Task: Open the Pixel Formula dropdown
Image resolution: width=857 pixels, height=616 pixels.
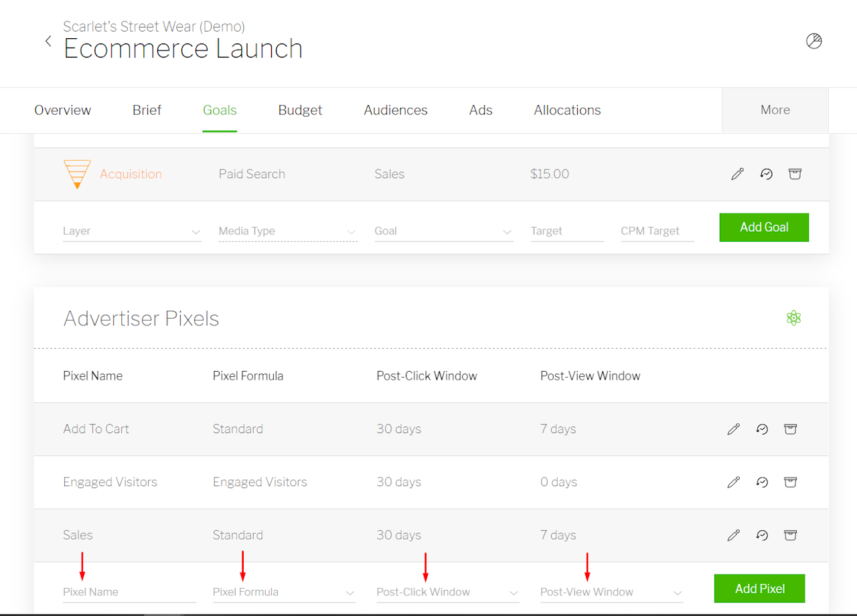Action: 284,592
